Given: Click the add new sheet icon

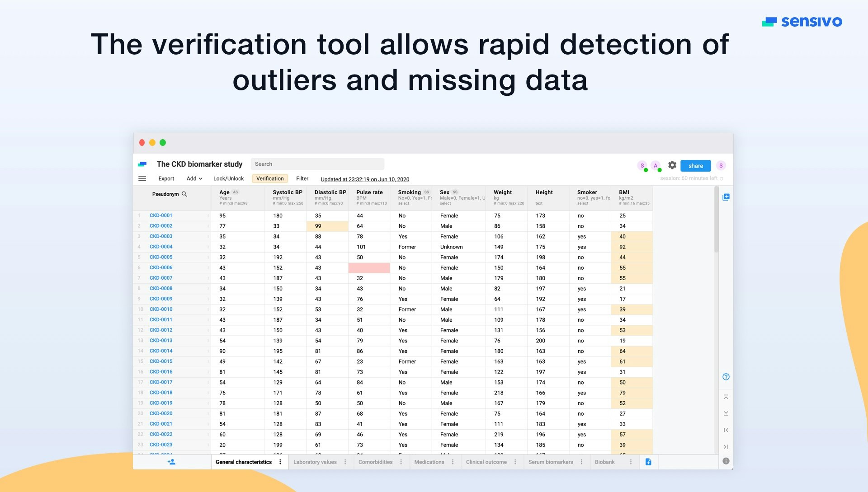Looking at the screenshot, I should click(x=648, y=462).
